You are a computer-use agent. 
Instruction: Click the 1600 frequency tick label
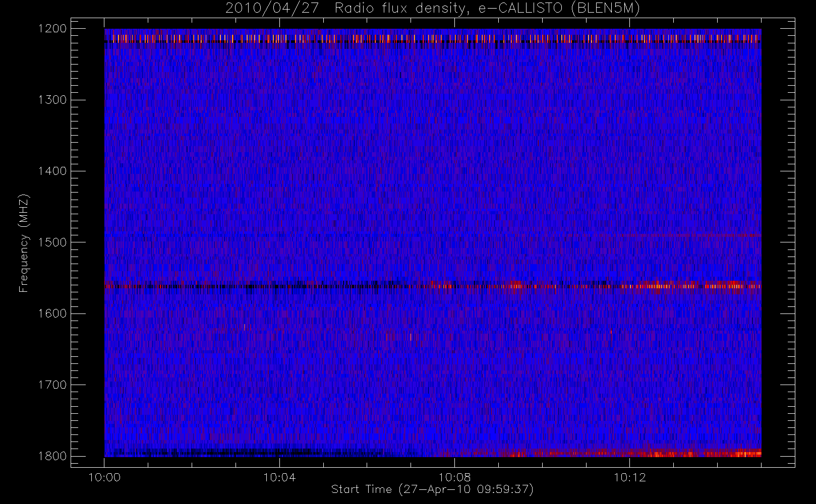[52, 313]
